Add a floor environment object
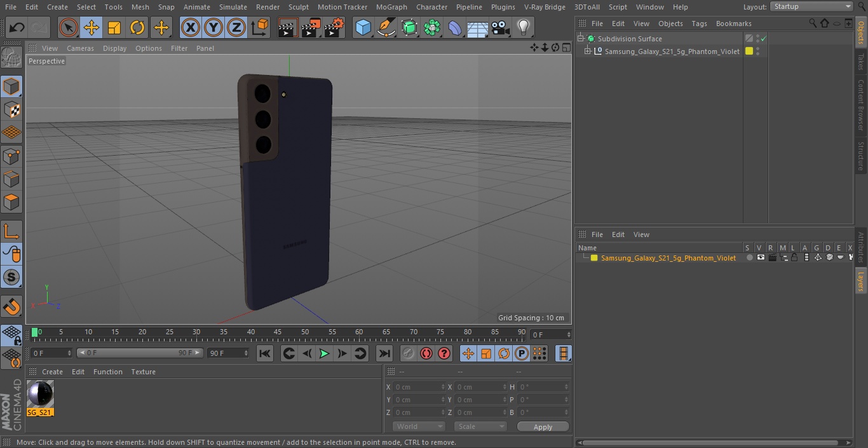Screen dimensions: 868x448 click(x=477, y=28)
